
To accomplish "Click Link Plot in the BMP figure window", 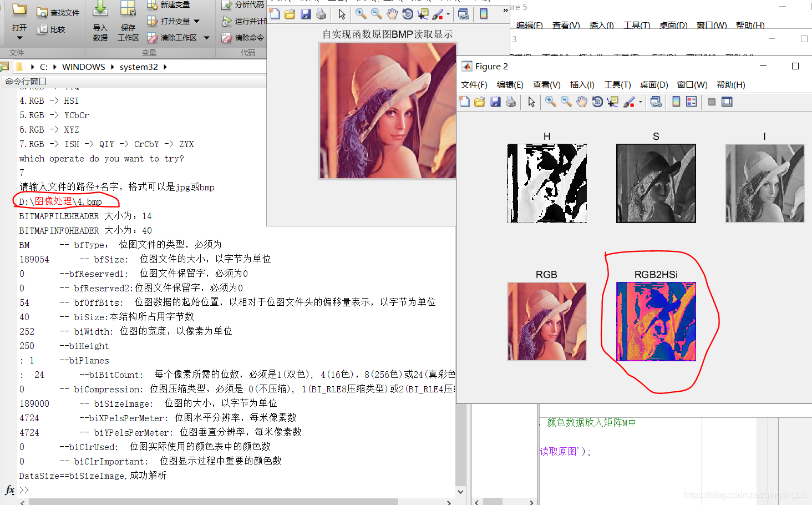I will (464, 14).
